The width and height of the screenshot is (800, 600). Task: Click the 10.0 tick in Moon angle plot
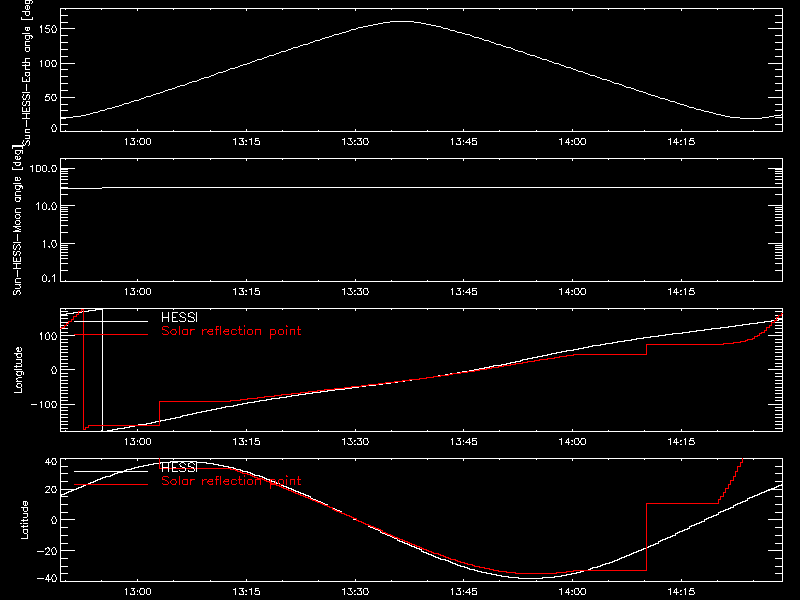46,207
